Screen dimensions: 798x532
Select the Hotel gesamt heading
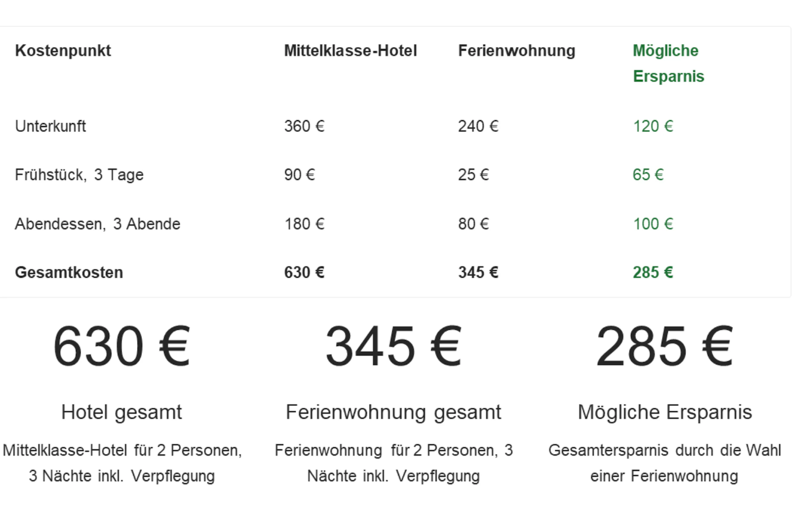pyautogui.click(x=121, y=412)
